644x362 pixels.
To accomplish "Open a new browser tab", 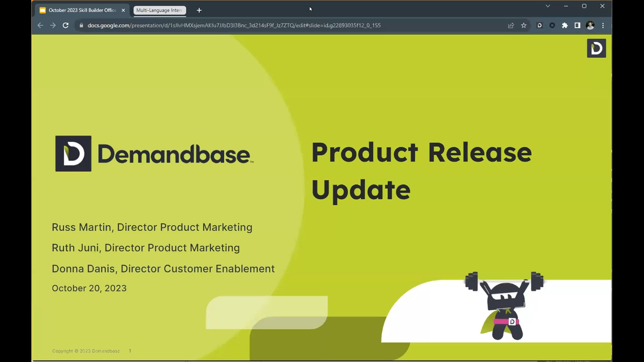I will pyautogui.click(x=199, y=10).
